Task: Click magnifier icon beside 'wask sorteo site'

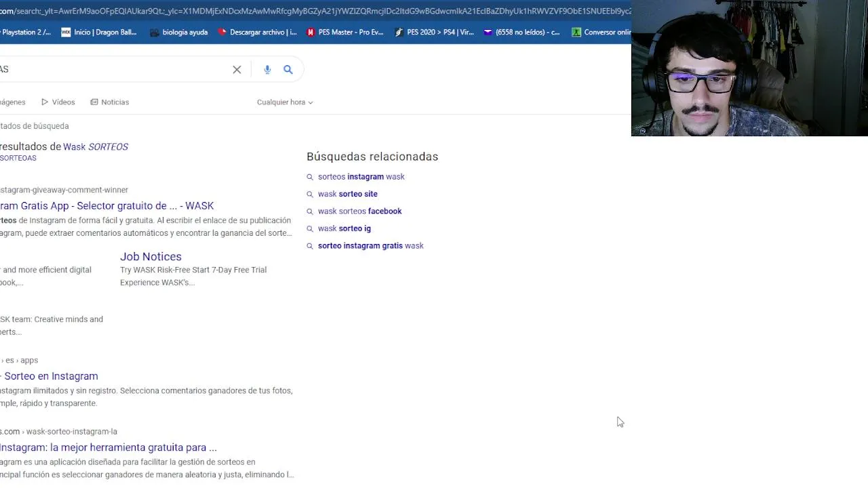Action: click(x=310, y=195)
